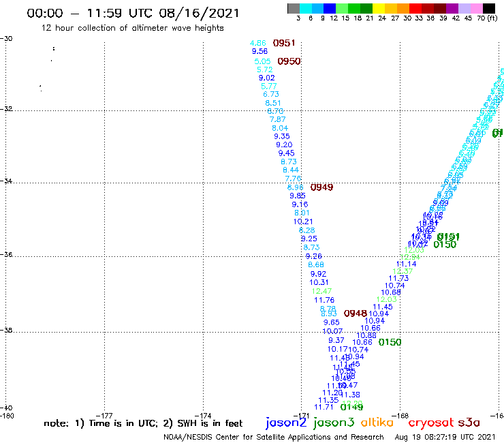Click the timestamp label '0951'
Viewport: 504px width, 443px height.
(x=284, y=43)
